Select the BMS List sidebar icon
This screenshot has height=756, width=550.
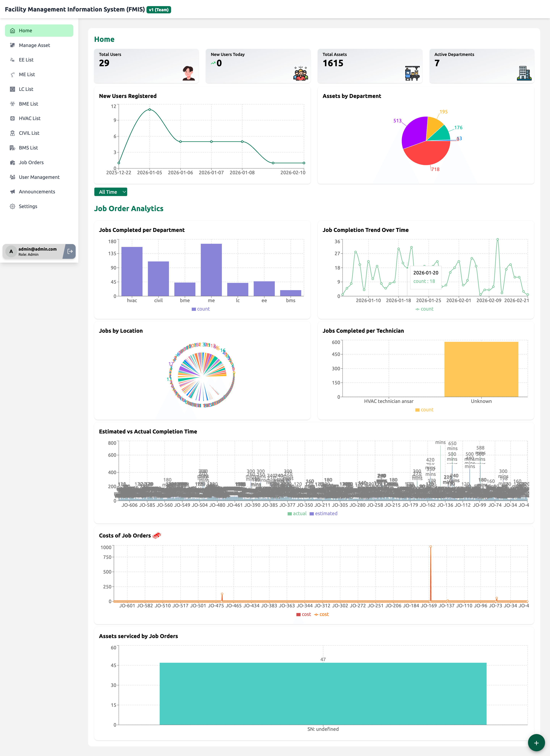click(x=12, y=148)
